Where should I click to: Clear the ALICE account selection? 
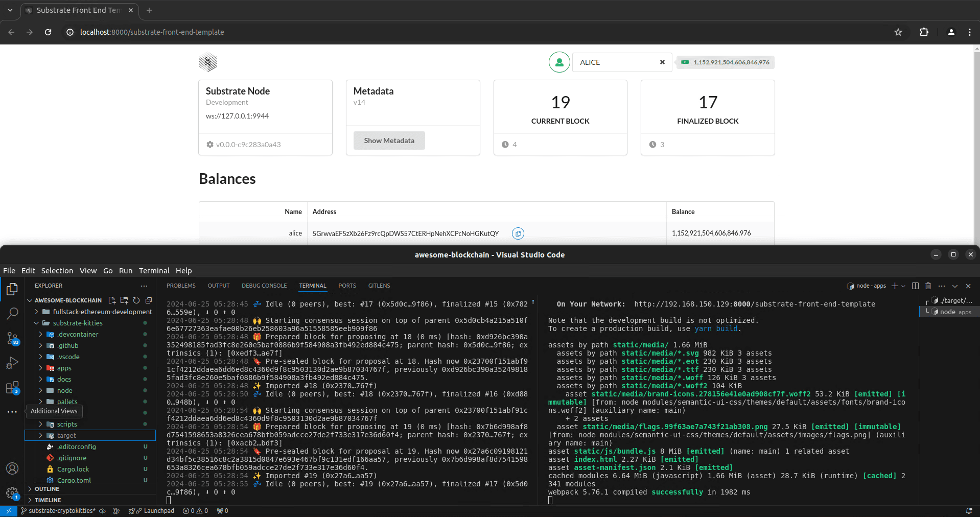click(x=662, y=62)
